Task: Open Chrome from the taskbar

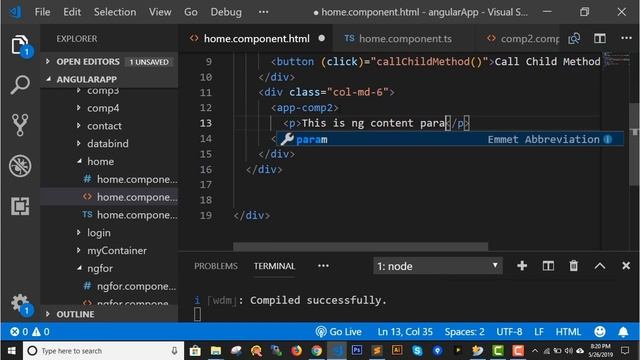Action: [x=316, y=351]
